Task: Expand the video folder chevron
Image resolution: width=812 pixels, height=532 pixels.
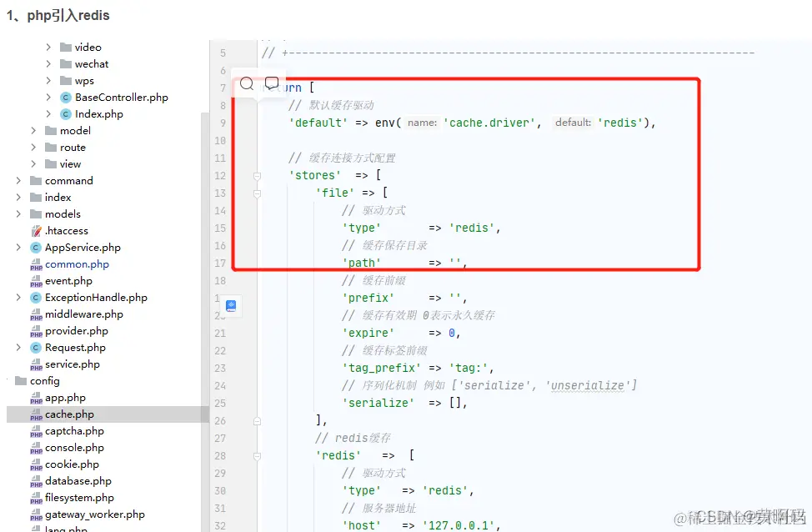Action: point(48,48)
